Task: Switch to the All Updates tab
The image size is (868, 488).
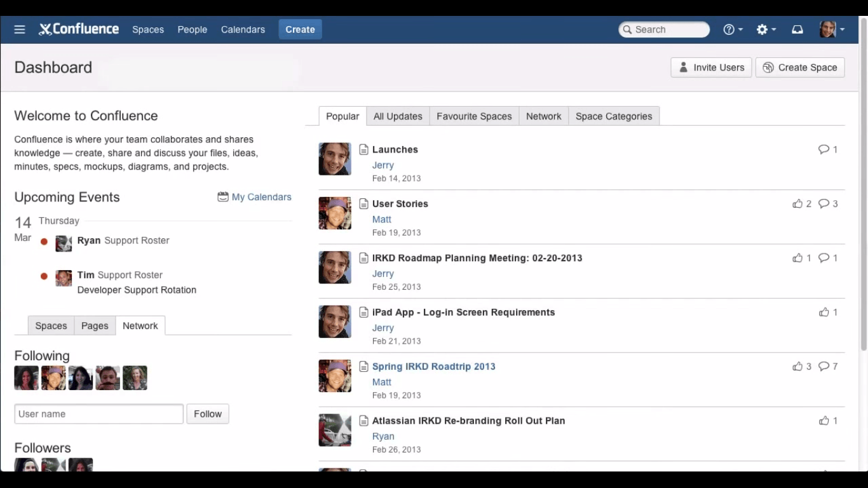Action: tap(398, 116)
